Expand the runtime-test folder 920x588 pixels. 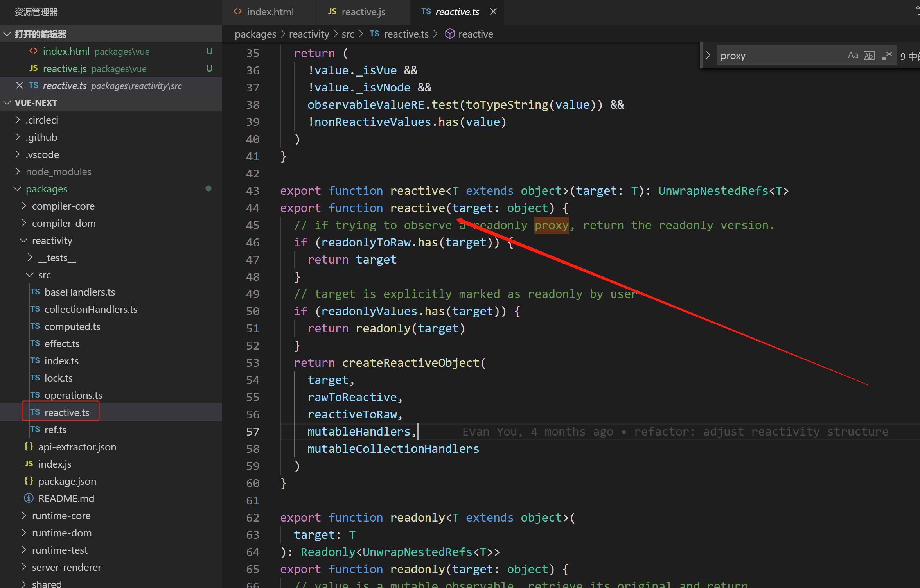[x=111, y=550]
